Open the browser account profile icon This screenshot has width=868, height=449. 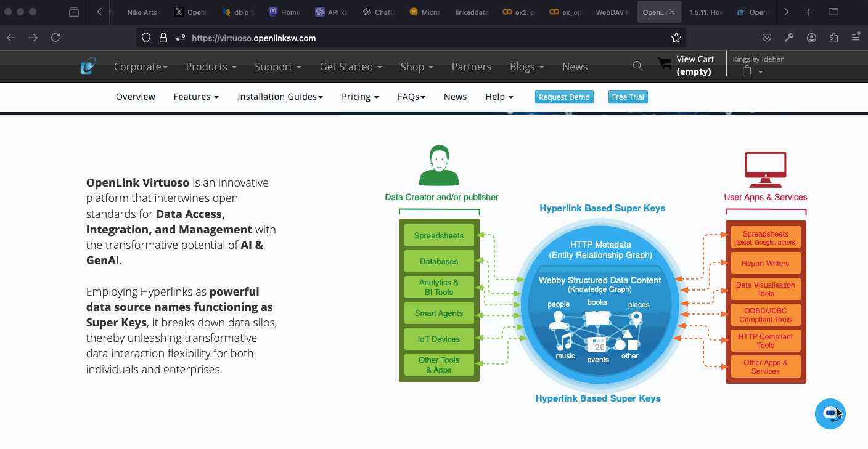click(x=811, y=38)
